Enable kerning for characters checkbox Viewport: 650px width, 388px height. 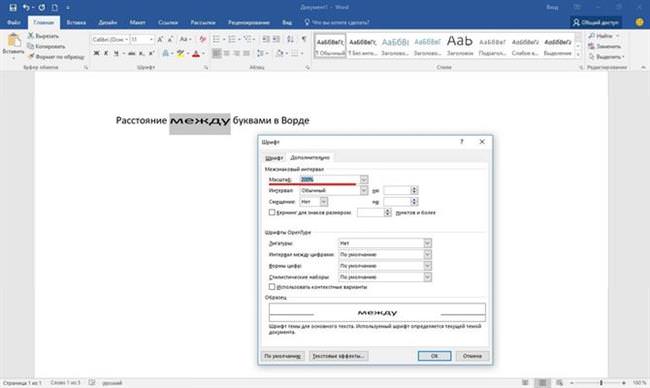click(x=272, y=212)
